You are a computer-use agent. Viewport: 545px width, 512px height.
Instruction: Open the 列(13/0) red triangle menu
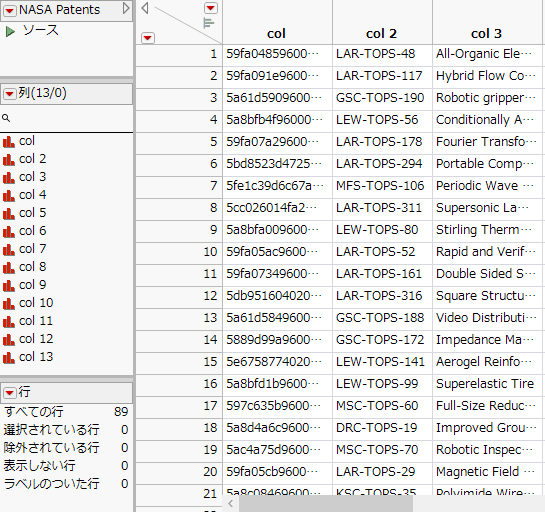click(9, 94)
